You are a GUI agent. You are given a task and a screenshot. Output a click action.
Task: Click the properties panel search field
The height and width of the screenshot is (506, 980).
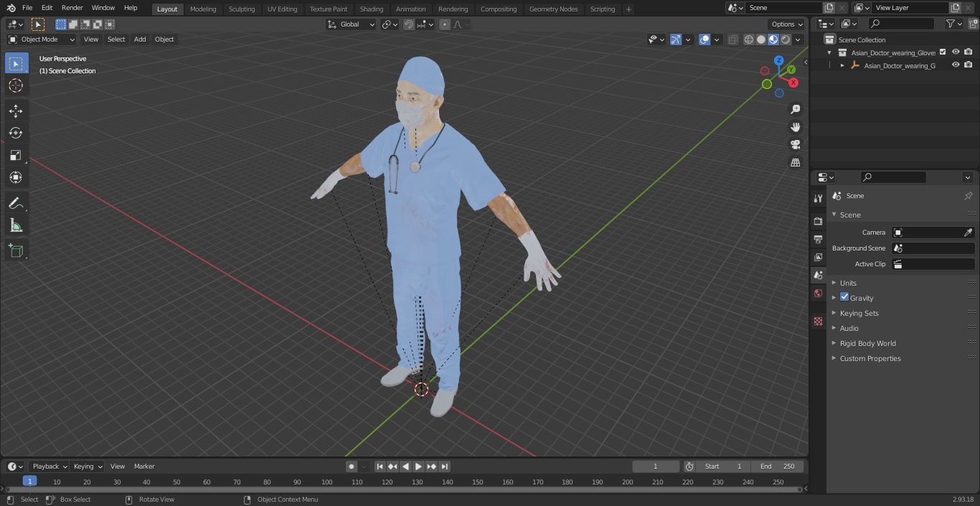click(893, 177)
